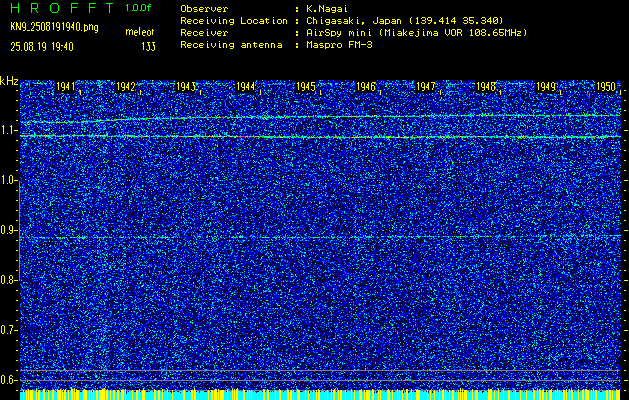The height and width of the screenshot is (400, 629).
Task: Click the 1.0 frequency axis label
Action: [x=7, y=180]
